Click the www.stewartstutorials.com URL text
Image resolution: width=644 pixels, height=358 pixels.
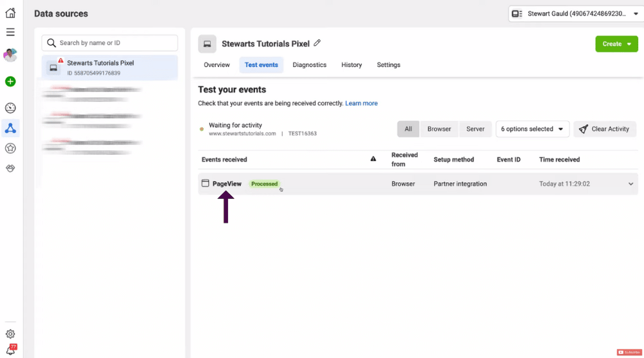(242, 133)
